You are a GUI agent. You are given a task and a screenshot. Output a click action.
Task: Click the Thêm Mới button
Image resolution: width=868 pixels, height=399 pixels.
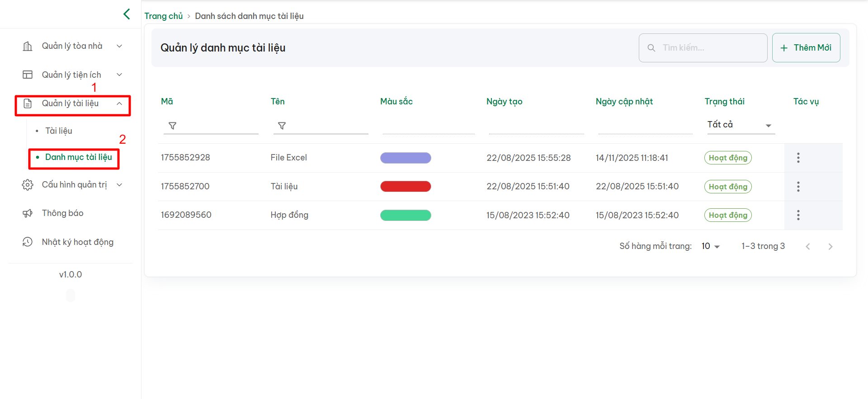806,48
